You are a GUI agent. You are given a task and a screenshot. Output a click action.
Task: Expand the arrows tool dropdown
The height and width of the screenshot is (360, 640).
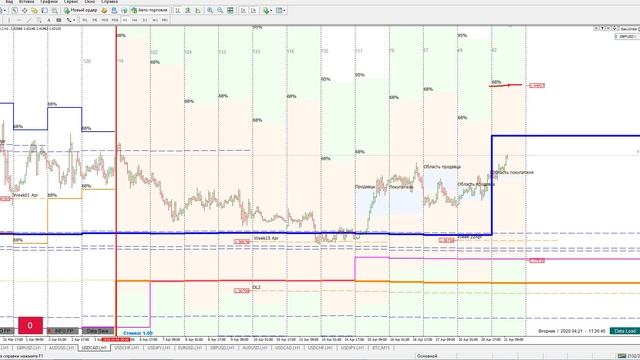[74, 20]
